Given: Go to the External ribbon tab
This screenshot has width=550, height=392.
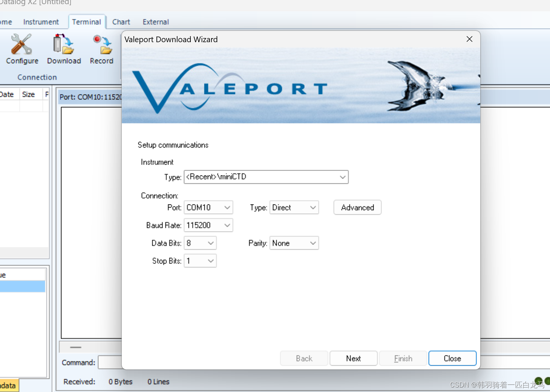Looking at the screenshot, I should pyautogui.click(x=155, y=22).
